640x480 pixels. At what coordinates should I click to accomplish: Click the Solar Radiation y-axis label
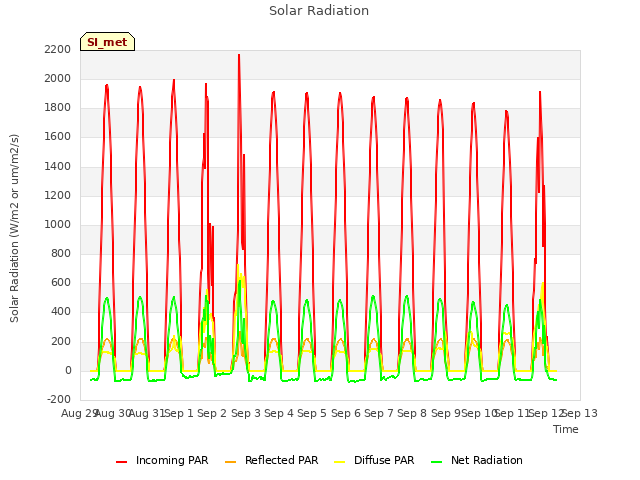(14, 228)
